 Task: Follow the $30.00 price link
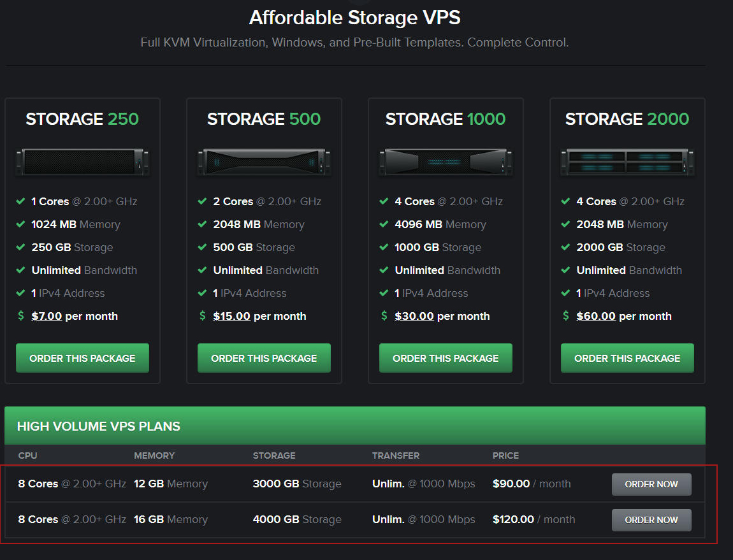click(414, 316)
